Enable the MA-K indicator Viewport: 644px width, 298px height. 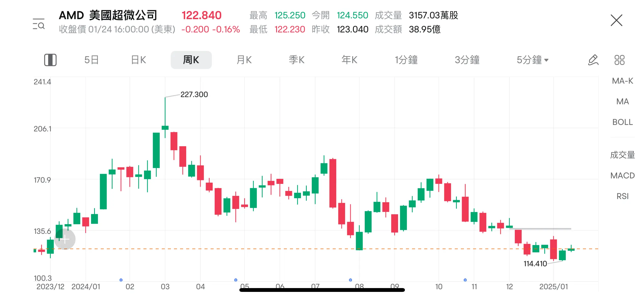tap(623, 81)
